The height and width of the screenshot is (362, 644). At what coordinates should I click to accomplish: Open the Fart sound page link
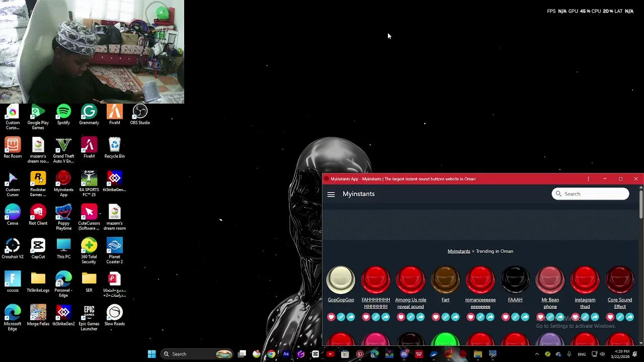(445, 300)
